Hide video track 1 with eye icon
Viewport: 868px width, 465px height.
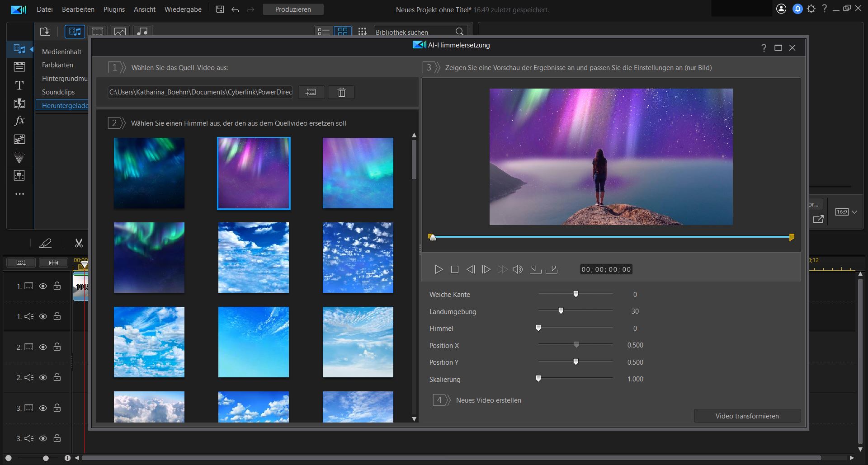[43, 286]
